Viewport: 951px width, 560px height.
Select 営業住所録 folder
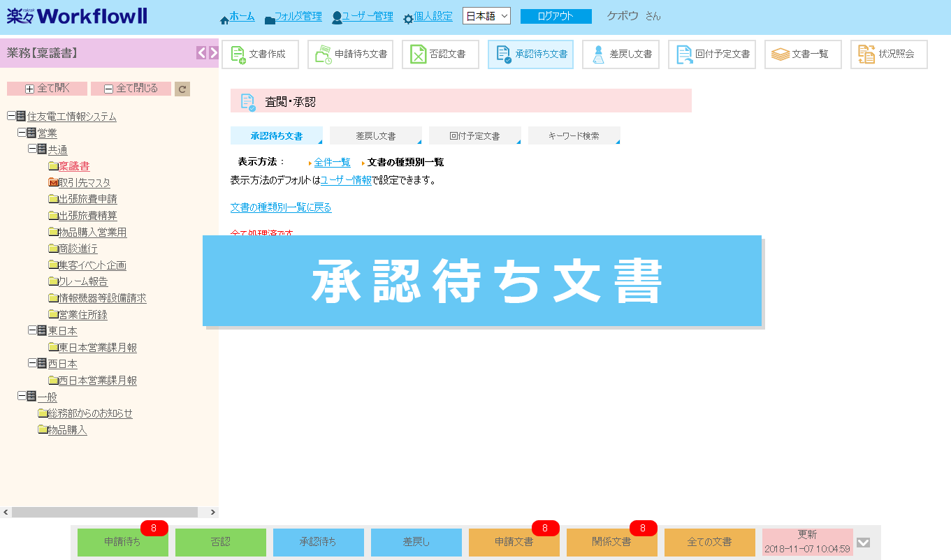click(83, 315)
